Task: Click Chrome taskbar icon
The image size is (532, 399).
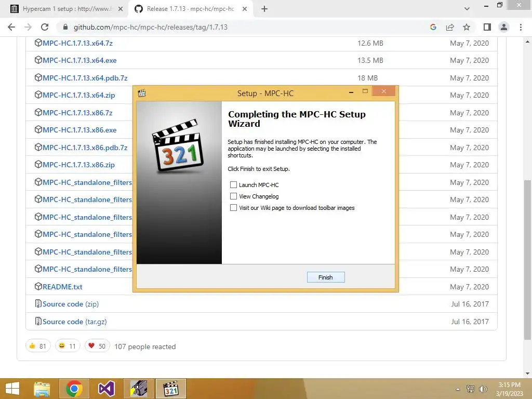Action: (74, 389)
